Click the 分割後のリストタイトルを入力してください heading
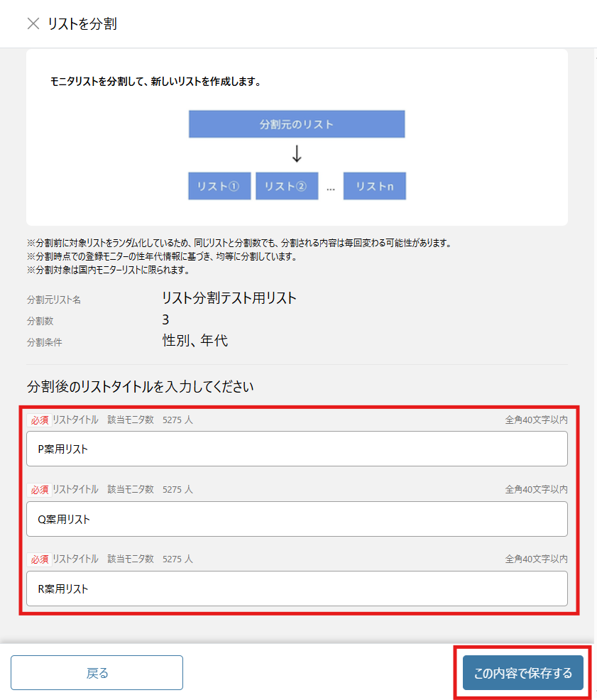597x700 pixels. click(141, 387)
